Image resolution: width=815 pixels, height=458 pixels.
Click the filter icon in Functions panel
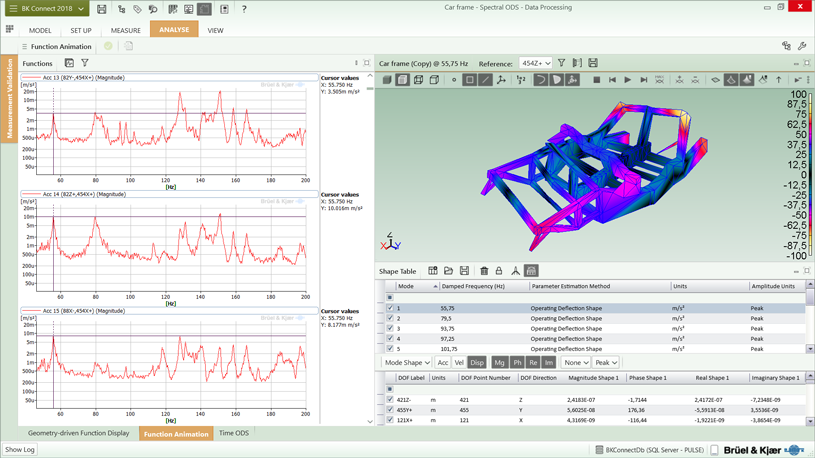click(85, 63)
